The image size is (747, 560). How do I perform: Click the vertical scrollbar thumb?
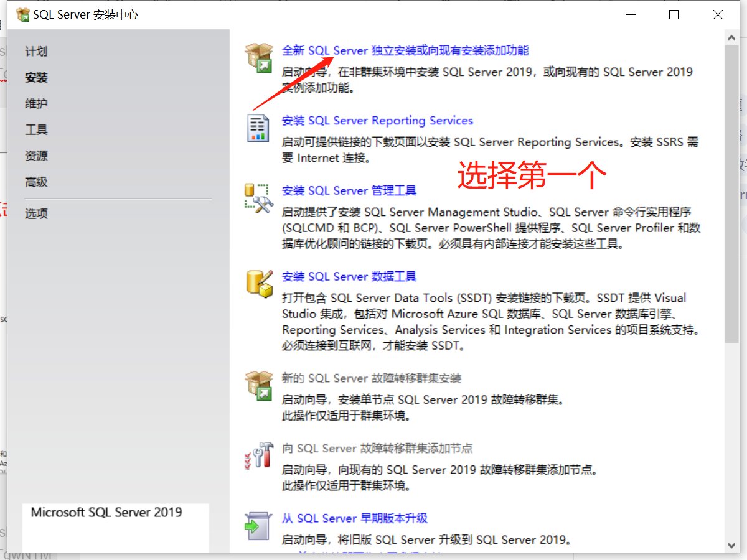point(732,194)
